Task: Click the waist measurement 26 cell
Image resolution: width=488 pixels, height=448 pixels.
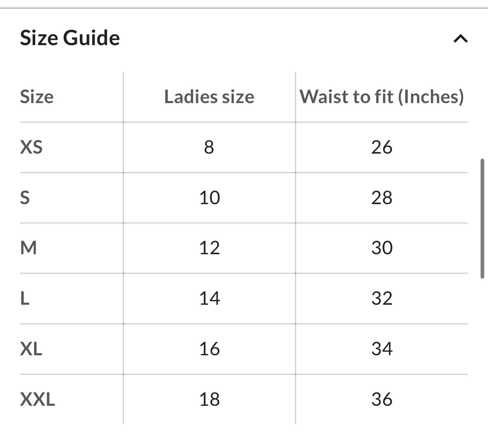Action: click(383, 147)
